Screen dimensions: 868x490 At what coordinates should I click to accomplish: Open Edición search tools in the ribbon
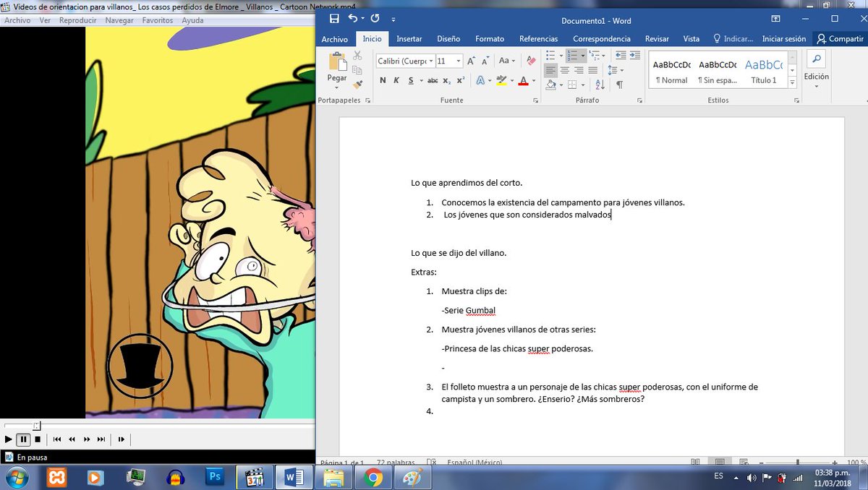816,69
